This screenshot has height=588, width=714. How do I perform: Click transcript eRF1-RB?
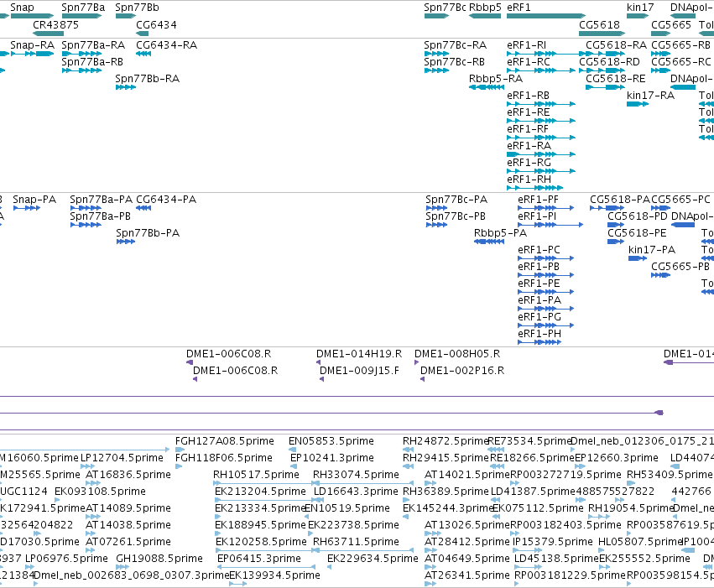(x=541, y=104)
